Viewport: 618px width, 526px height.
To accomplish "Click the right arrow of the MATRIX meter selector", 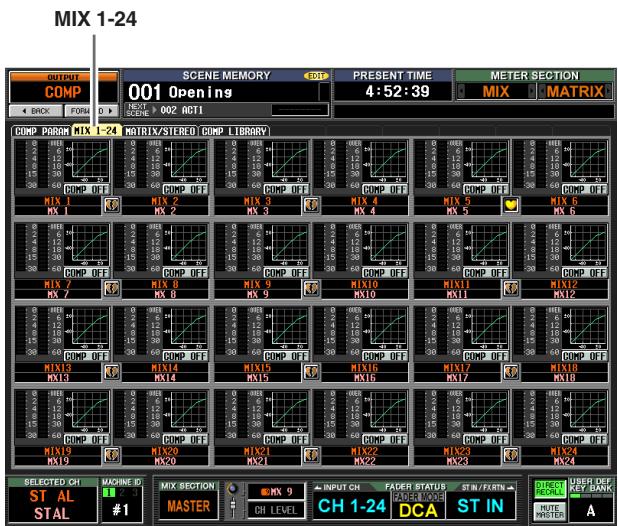I will tap(609, 91).
